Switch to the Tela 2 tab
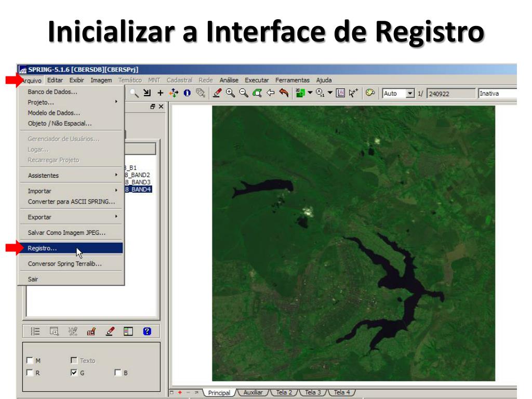Viewport: 532px width, 399px height. tap(284, 393)
